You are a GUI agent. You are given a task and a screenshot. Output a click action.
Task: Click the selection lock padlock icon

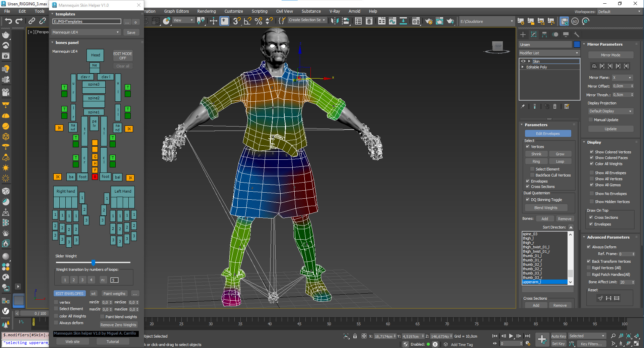coord(355,336)
